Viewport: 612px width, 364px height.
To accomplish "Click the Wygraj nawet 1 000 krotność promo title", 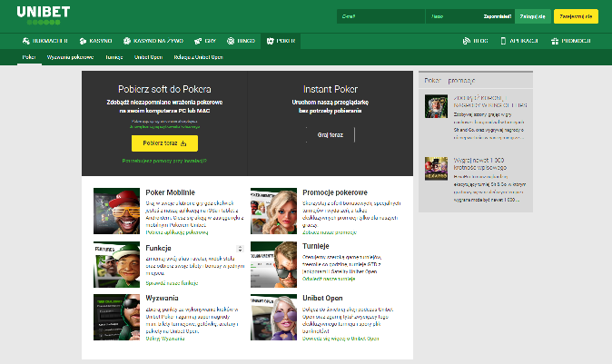I will point(479,164).
